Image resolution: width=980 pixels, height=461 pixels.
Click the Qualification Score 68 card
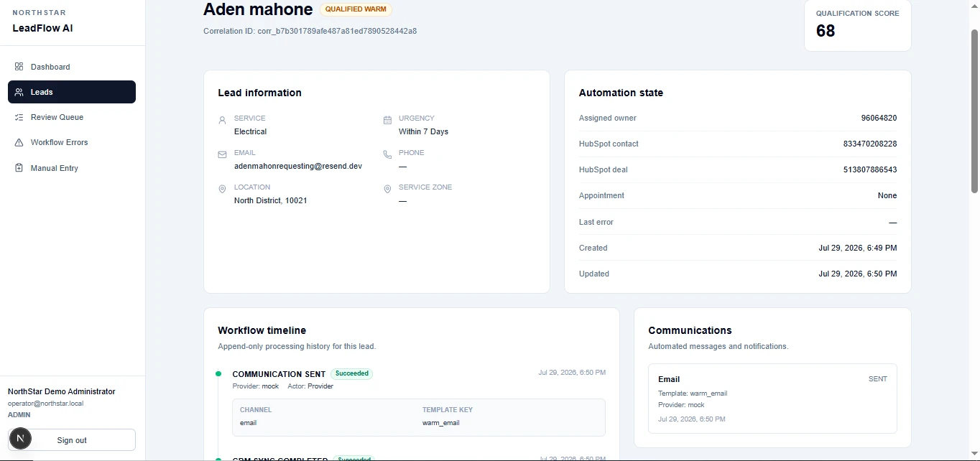coord(858,25)
